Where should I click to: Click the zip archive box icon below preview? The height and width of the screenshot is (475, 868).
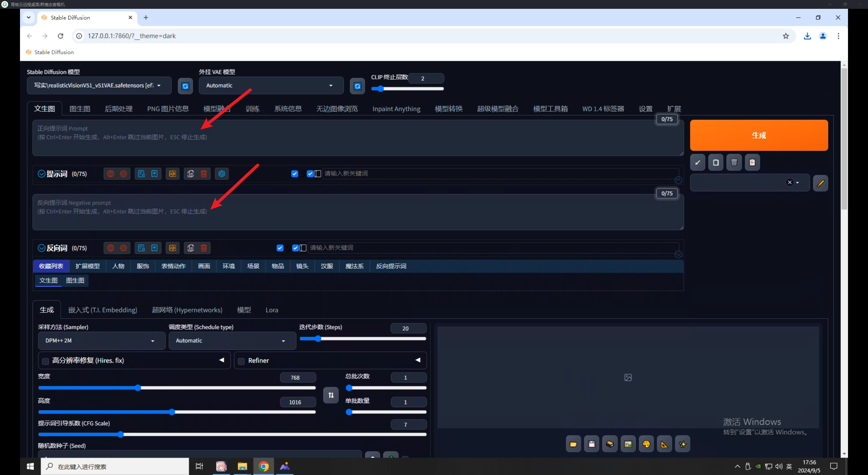(610, 444)
